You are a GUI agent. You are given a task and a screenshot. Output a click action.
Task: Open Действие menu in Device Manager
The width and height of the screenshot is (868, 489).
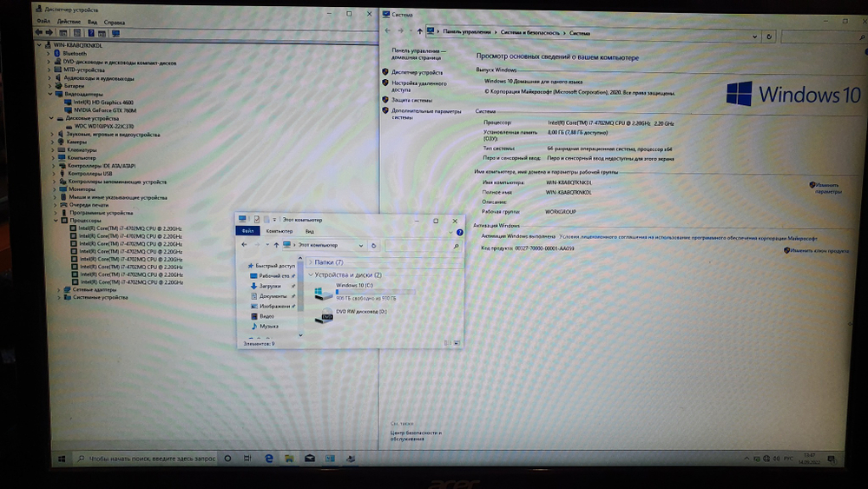click(x=69, y=22)
